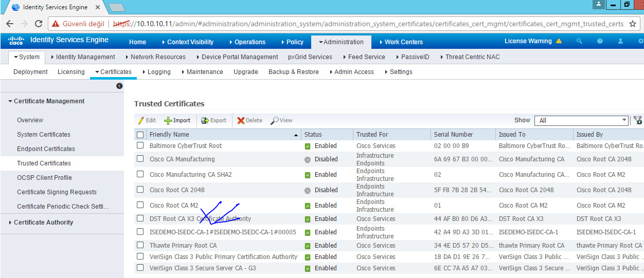
Task: Open Work Centers menu
Action: 400,42
